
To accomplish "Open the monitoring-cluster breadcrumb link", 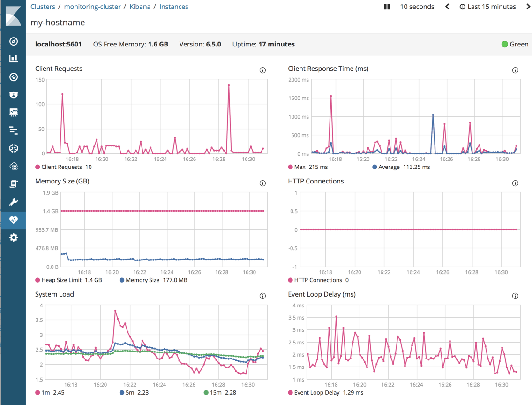I will coord(92,7).
